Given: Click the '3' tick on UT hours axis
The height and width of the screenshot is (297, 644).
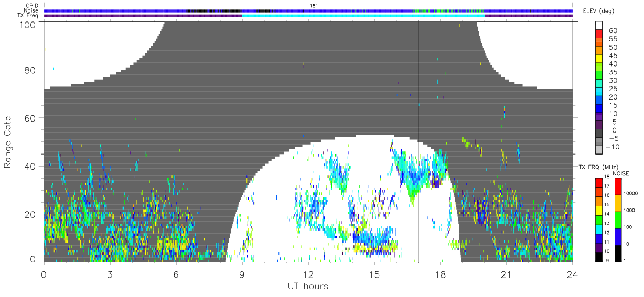Looking at the screenshot, I should (110, 274).
